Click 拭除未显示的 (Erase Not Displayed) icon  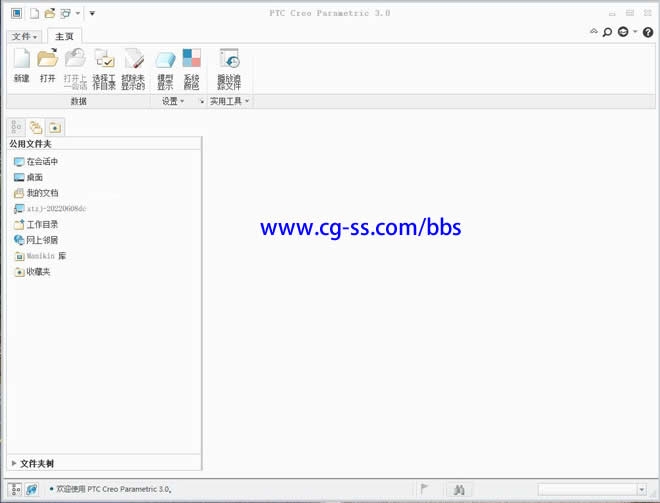(x=133, y=67)
